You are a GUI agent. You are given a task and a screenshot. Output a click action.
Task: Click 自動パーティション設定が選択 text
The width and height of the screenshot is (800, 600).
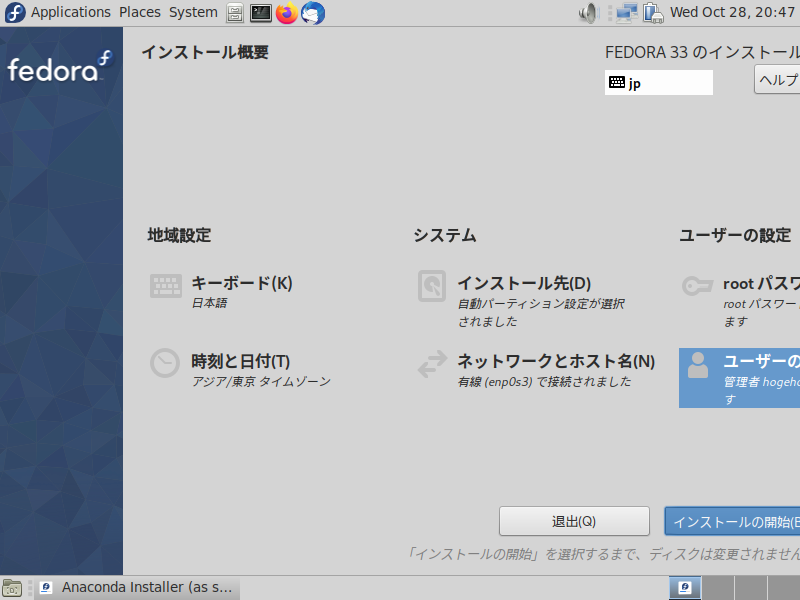pos(541,304)
